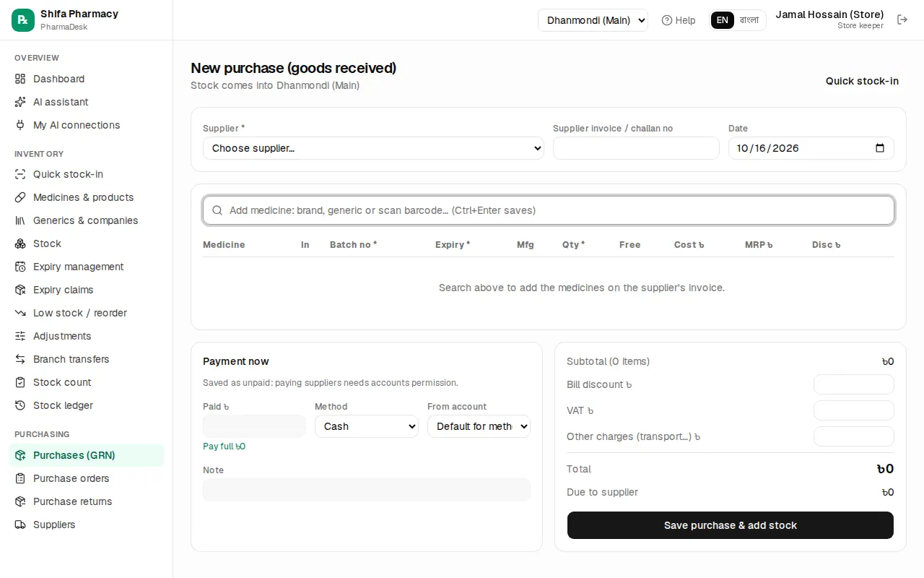Screen dimensions: 924x578
Task: Click the Jamal Hossain (Store) user name
Action: (829, 14)
